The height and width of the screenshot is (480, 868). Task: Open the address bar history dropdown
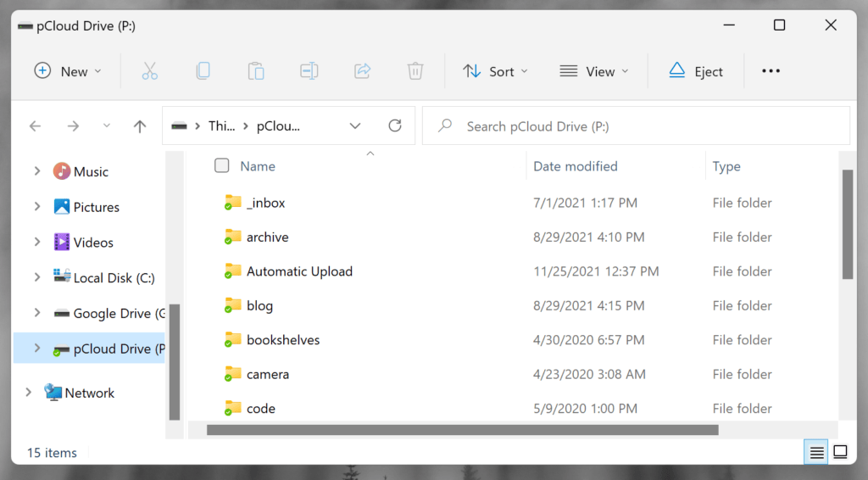tap(355, 126)
